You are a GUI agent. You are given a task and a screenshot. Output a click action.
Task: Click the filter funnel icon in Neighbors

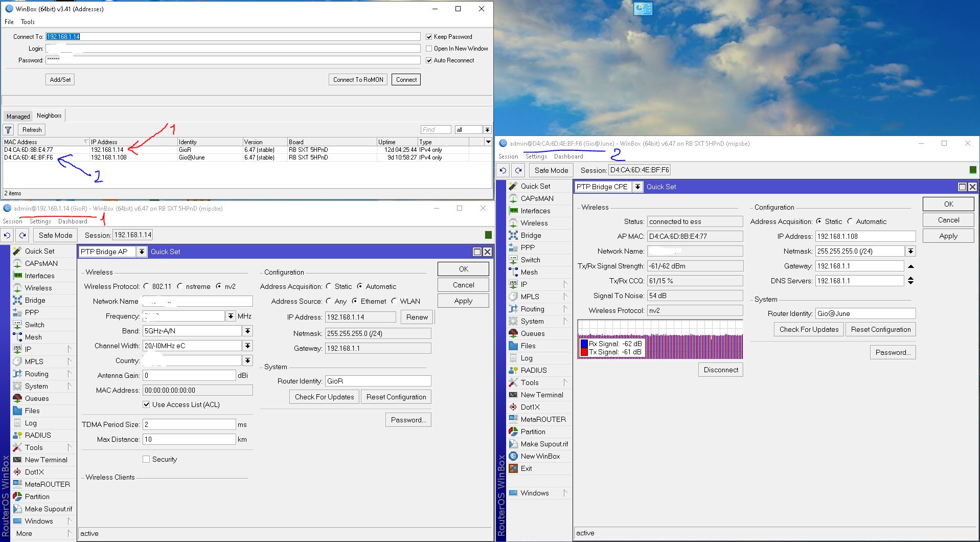(8, 130)
